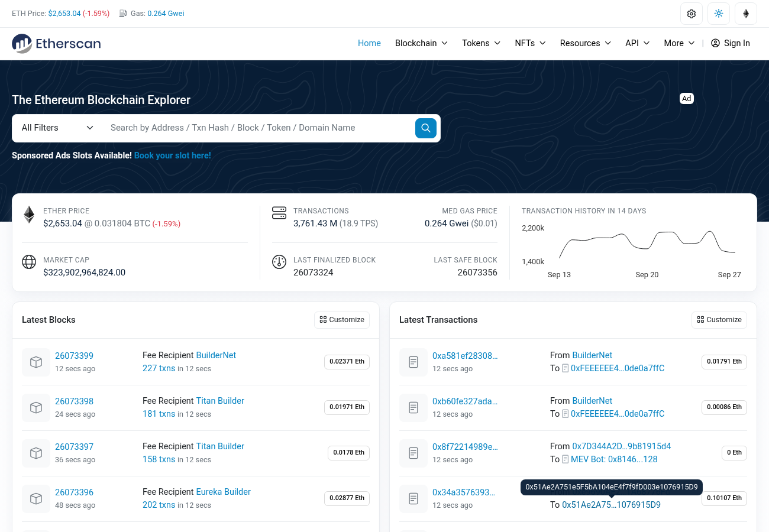769x532 pixels.
Task: Open block 26073397
Action: point(74,447)
